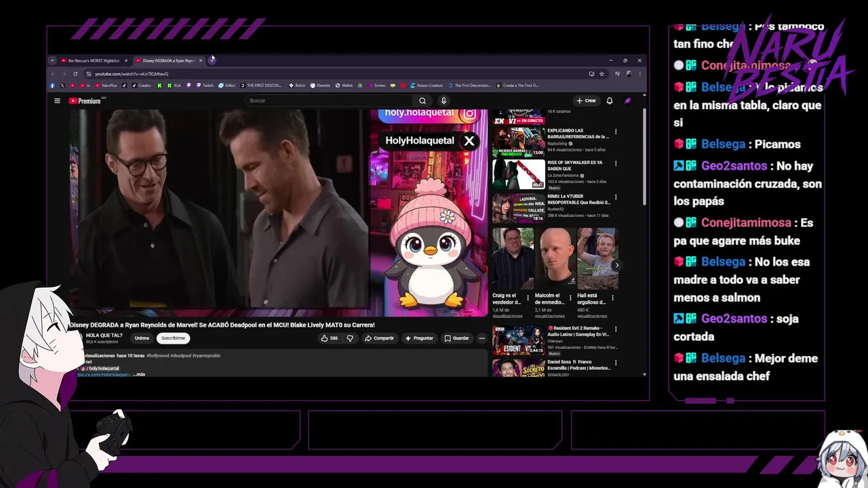Screen dimensions: 868x488
Task: Click the main video player
Action: [x=278, y=213]
